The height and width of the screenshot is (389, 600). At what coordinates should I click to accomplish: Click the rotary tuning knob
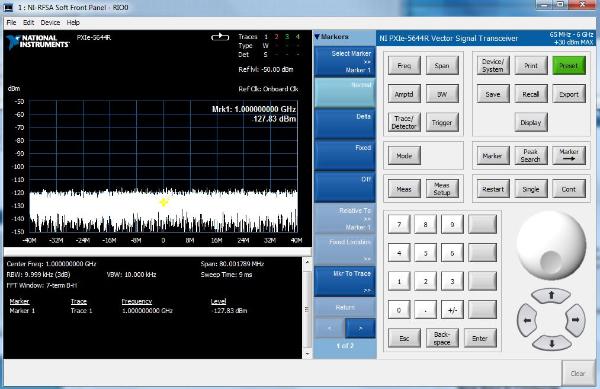click(x=551, y=246)
